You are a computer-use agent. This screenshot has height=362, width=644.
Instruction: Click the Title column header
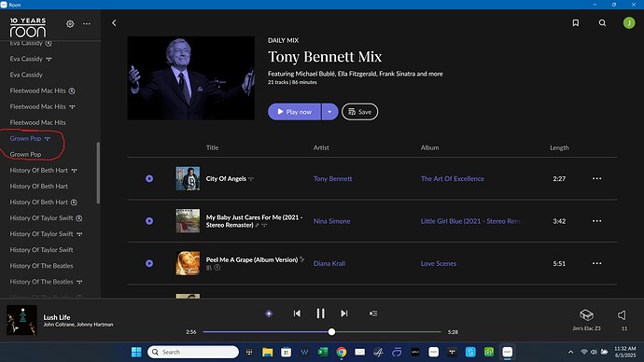[x=213, y=147]
